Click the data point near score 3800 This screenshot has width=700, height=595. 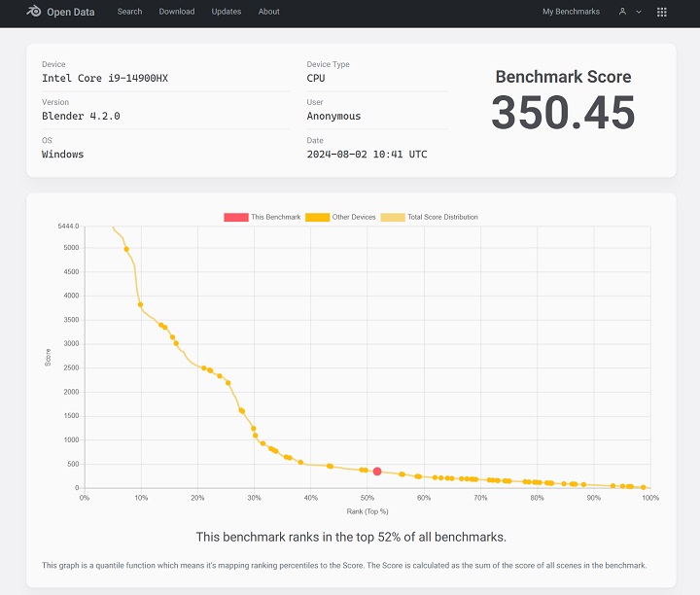pos(140,305)
